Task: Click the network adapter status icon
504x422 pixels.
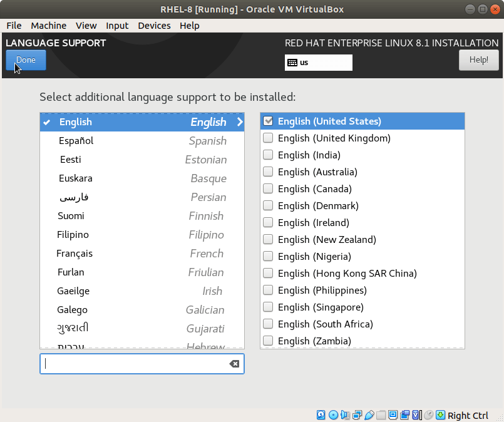Action: coord(357,415)
